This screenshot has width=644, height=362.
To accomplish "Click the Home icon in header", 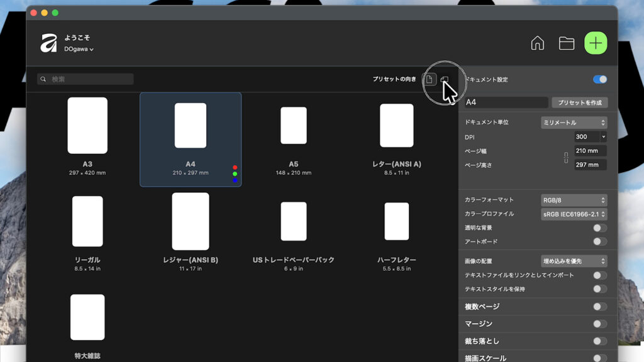I will click(x=537, y=43).
